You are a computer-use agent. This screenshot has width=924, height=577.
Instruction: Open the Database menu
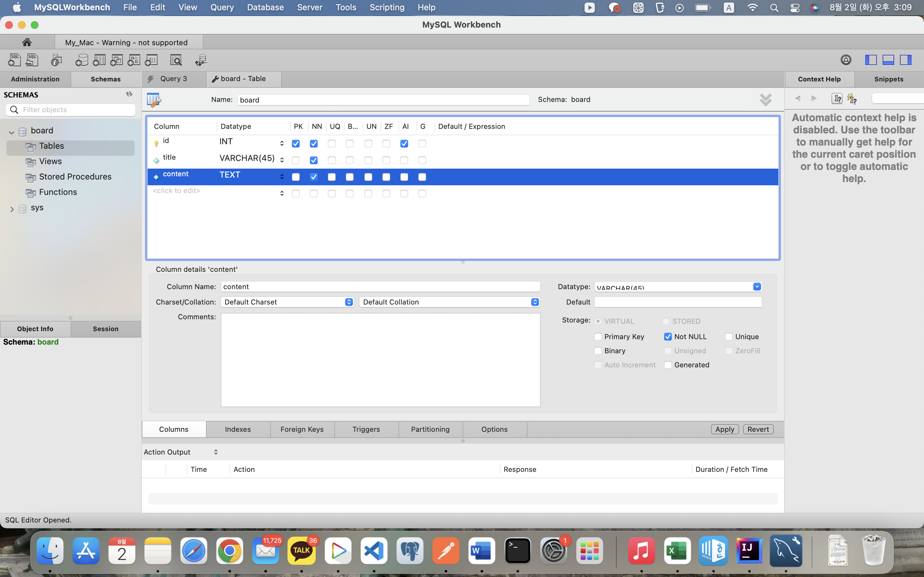tap(265, 7)
